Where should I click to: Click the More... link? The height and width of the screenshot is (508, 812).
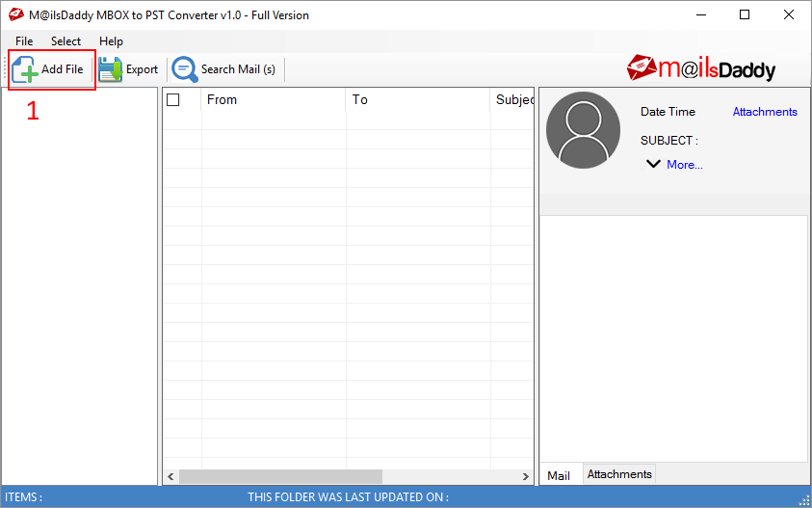tap(685, 165)
